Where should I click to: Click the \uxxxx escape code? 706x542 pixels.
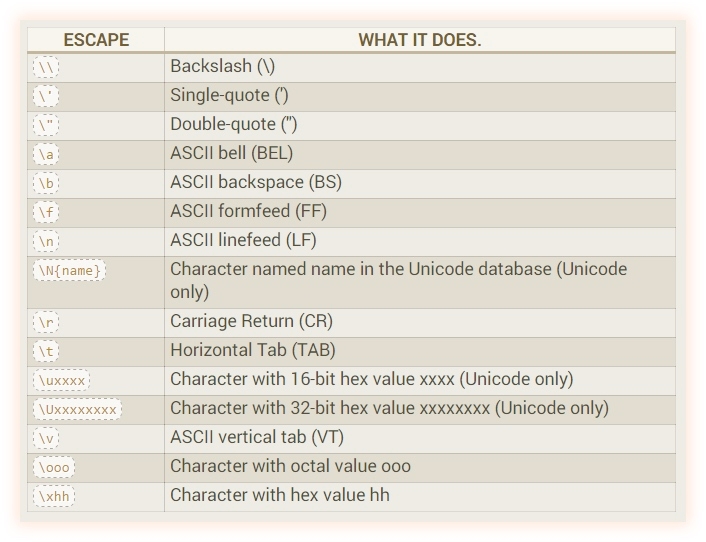(62, 380)
